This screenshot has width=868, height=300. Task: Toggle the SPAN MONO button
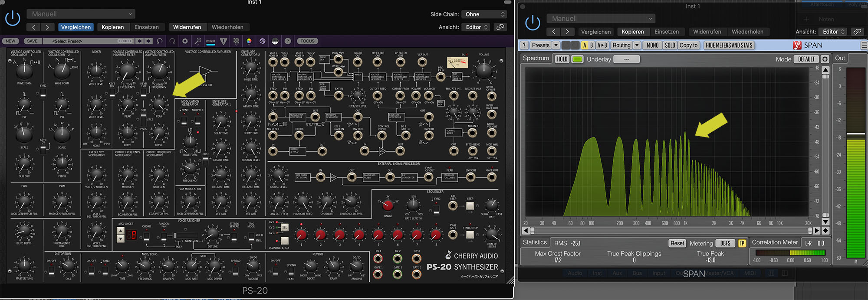(652, 45)
